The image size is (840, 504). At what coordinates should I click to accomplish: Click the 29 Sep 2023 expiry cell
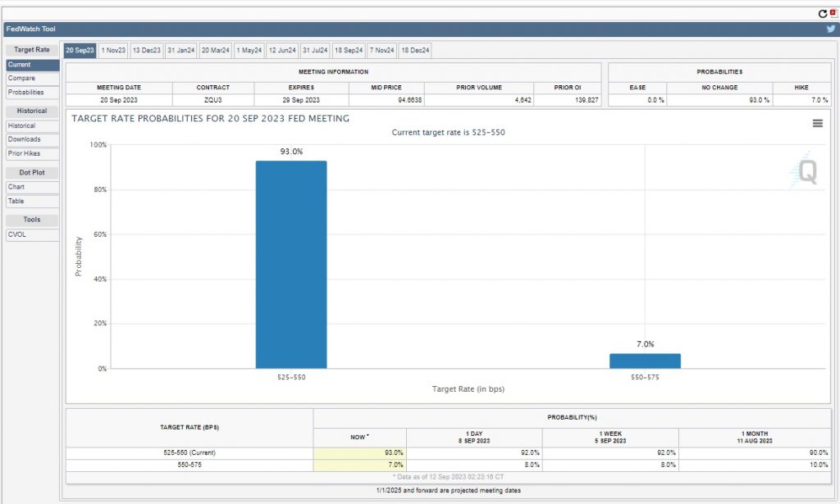click(301, 100)
